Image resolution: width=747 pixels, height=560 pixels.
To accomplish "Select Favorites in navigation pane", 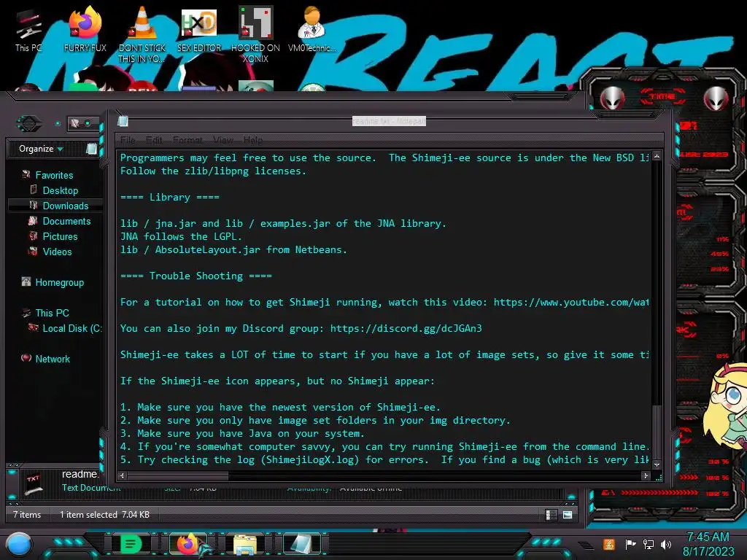I will point(54,175).
